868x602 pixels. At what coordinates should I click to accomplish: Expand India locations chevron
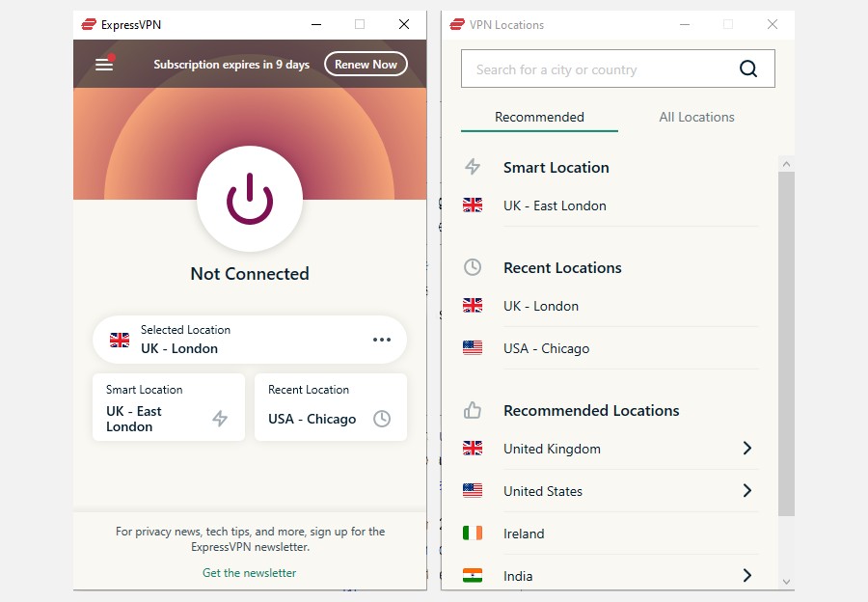[746, 575]
